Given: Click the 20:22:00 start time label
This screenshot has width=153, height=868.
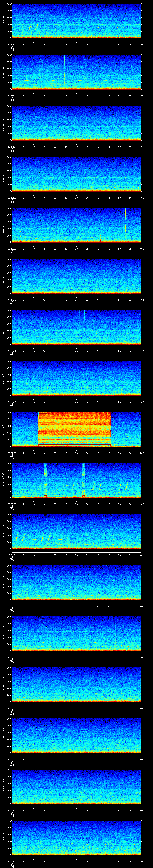Looking at the screenshot, I should click(x=12, y=453).
